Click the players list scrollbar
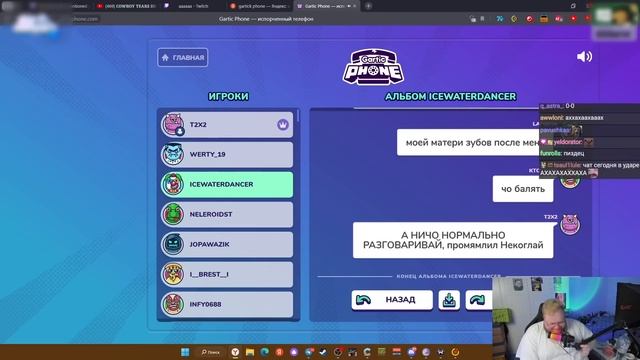 click(298, 116)
